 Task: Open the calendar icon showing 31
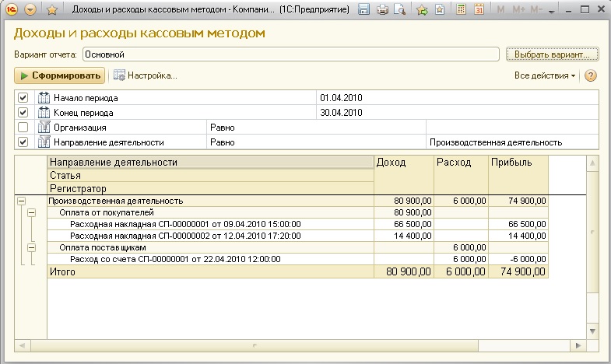pos(479,9)
